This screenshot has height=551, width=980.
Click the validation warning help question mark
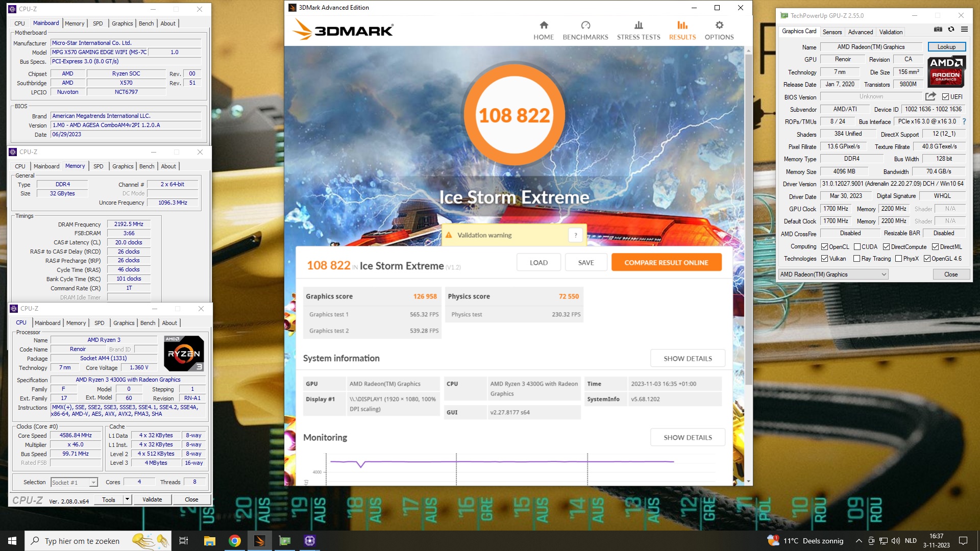point(576,235)
